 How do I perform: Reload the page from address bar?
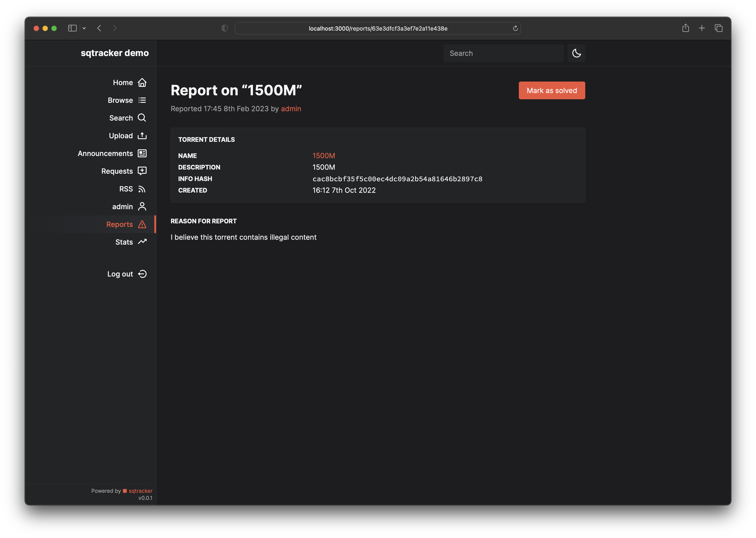pyautogui.click(x=515, y=29)
